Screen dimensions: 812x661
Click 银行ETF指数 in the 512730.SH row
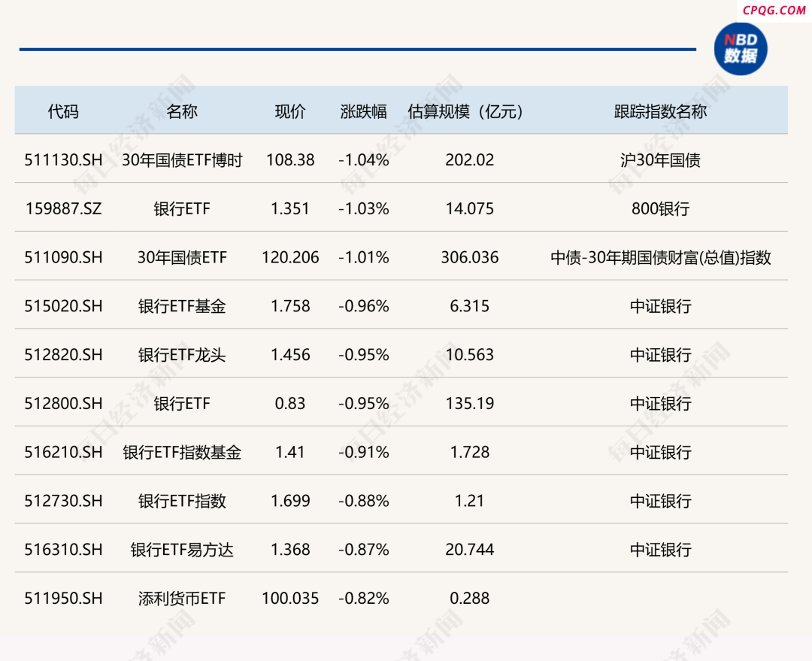182,501
